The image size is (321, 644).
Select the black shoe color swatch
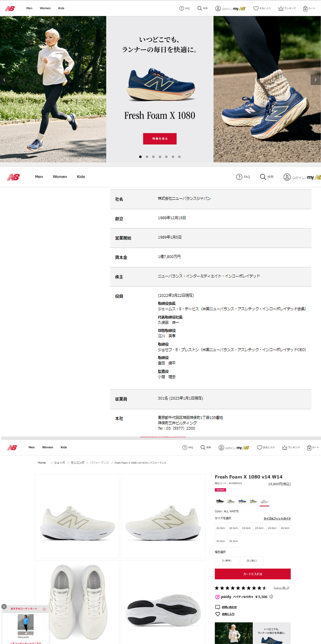tap(220, 501)
